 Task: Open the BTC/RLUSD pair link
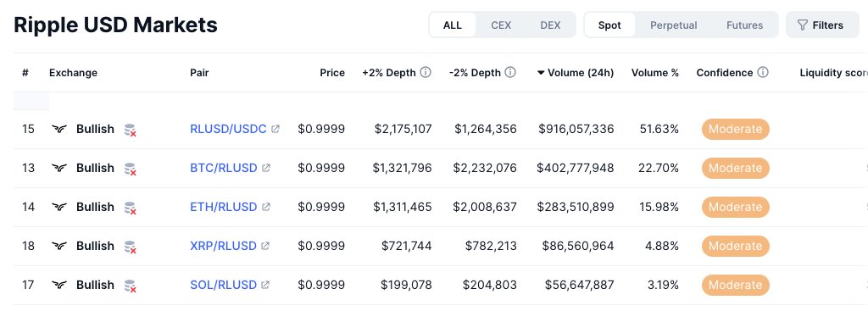(x=224, y=168)
